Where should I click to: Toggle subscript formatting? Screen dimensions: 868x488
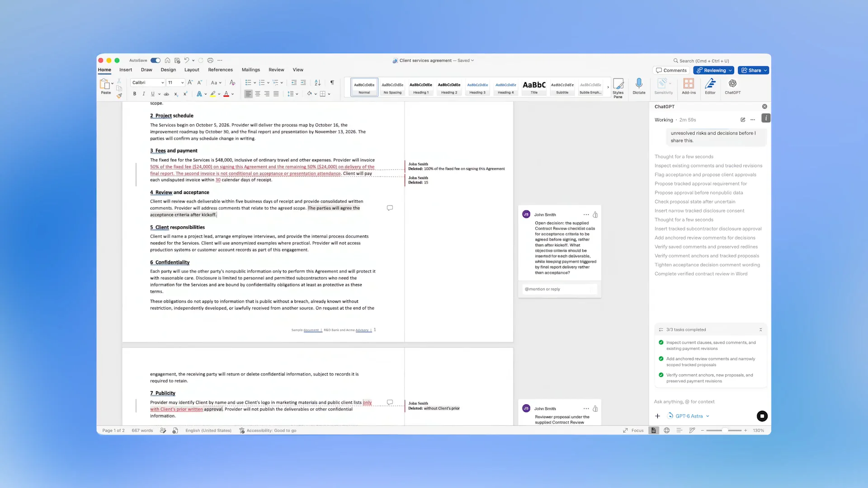(176, 94)
